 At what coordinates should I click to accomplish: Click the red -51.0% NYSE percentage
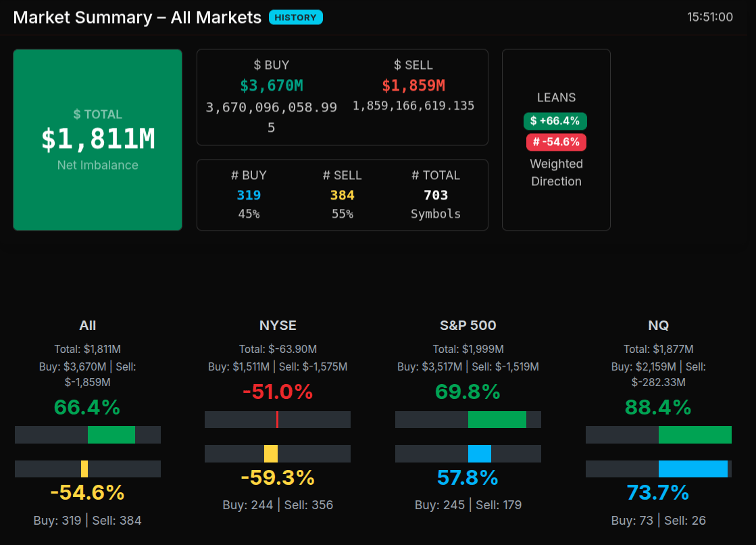pyautogui.click(x=278, y=392)
